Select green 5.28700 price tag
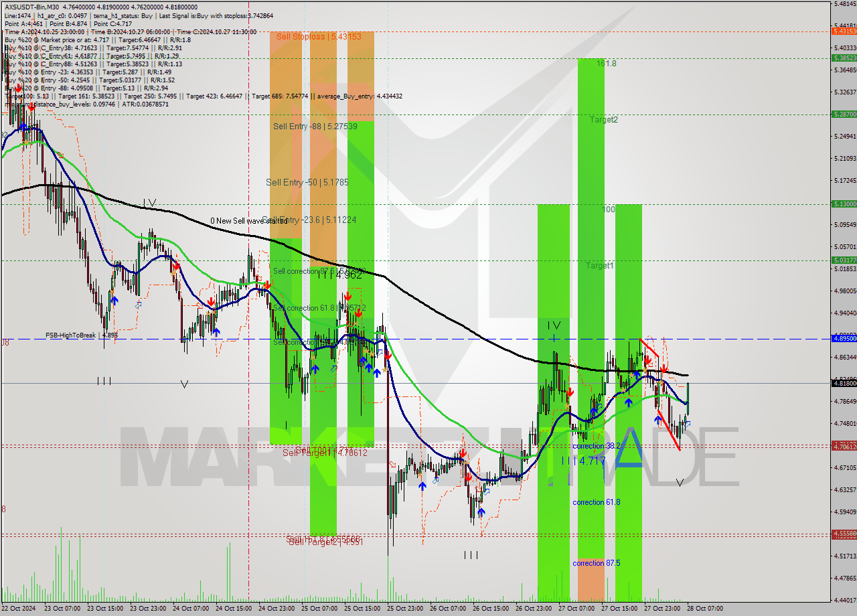Viewport: 857px width, 616px height. click(x=844, y=114)
